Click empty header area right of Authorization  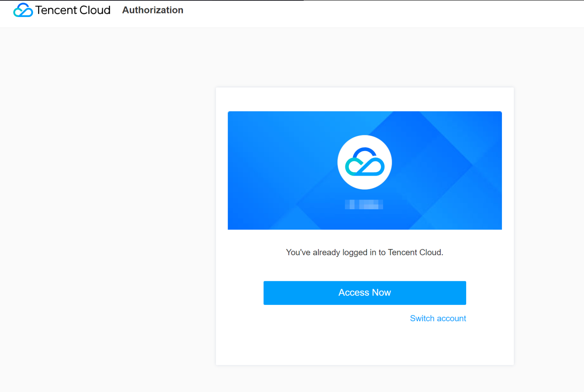coord(367,13)
